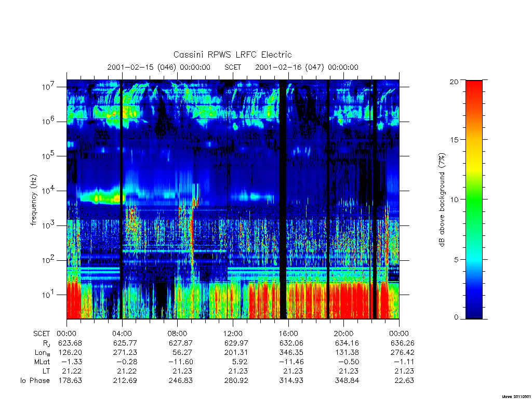Click the RJ value 634.16
The image size is (532, 399).
pyautogui.click(x=347, y=343)
